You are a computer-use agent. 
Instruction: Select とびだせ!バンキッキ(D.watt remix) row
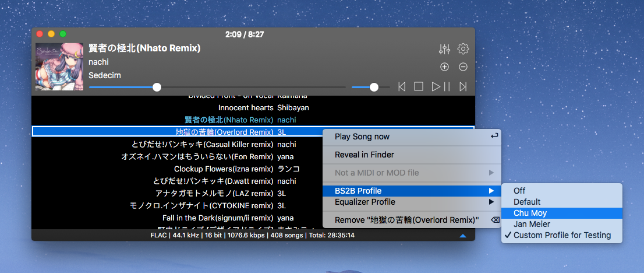tap(253, 181)
